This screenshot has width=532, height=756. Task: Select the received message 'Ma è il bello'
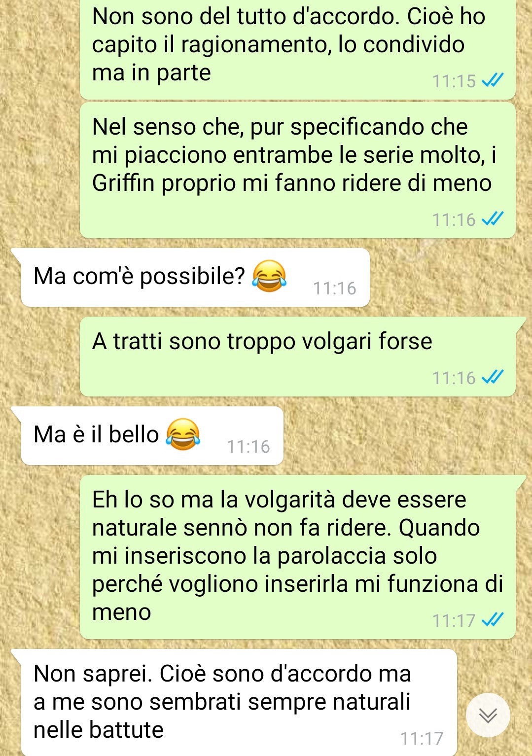pyautogui.click(x=152, y=436)
